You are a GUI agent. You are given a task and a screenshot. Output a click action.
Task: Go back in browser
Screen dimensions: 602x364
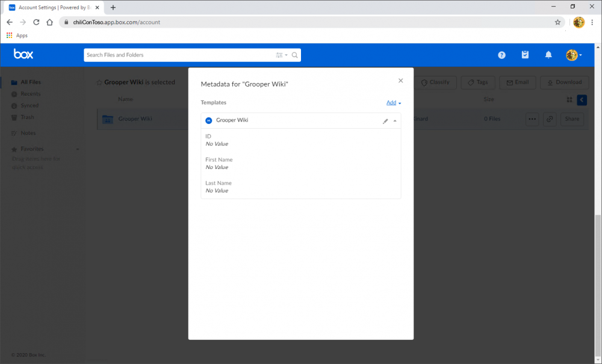(10, 22)
